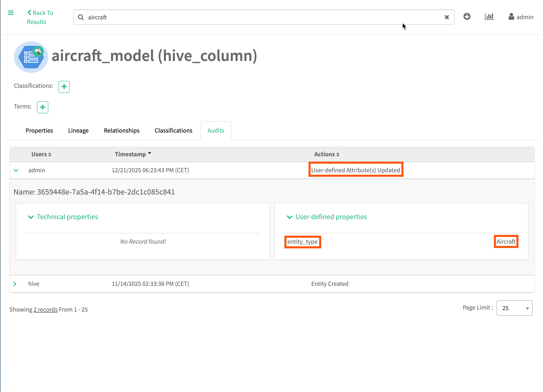Expand the hive Entity Created row

(x=15, y=284)
